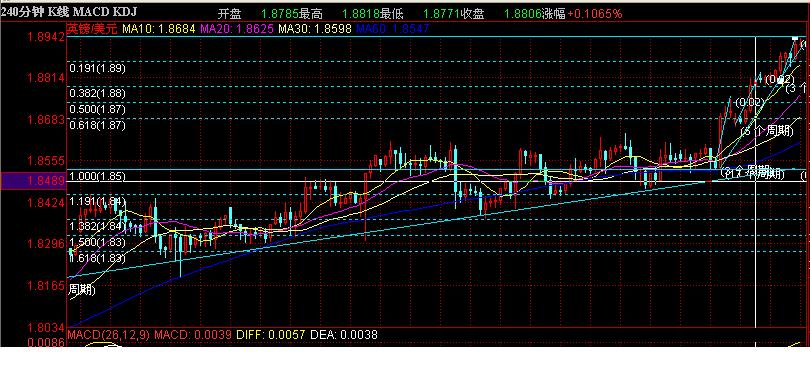Click the DIFF: 0.0057 value
810x384 pixels.
271,335
